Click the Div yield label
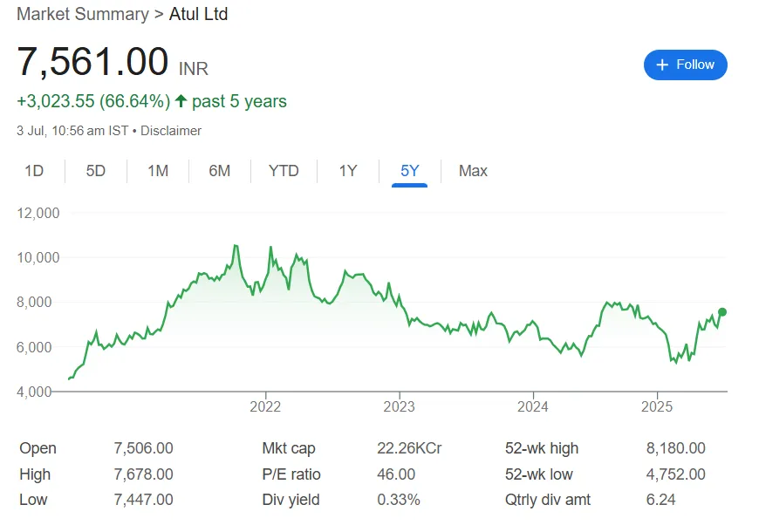Viewport: 759px width, 532px height. [x=291, y=500]
